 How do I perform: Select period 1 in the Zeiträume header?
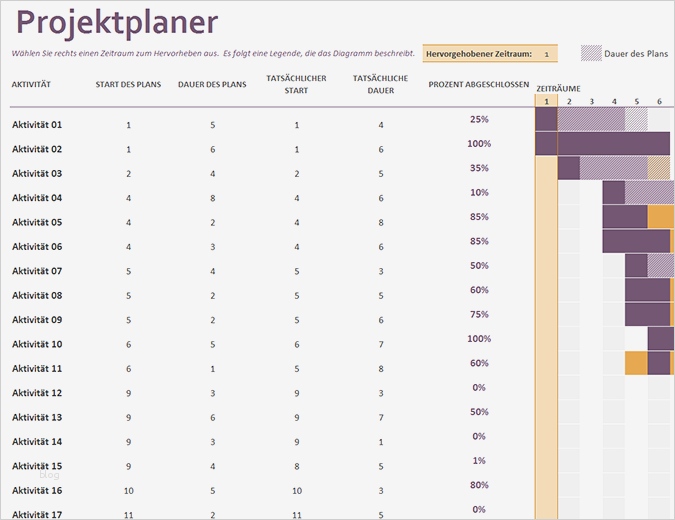[x=546, y=101]
